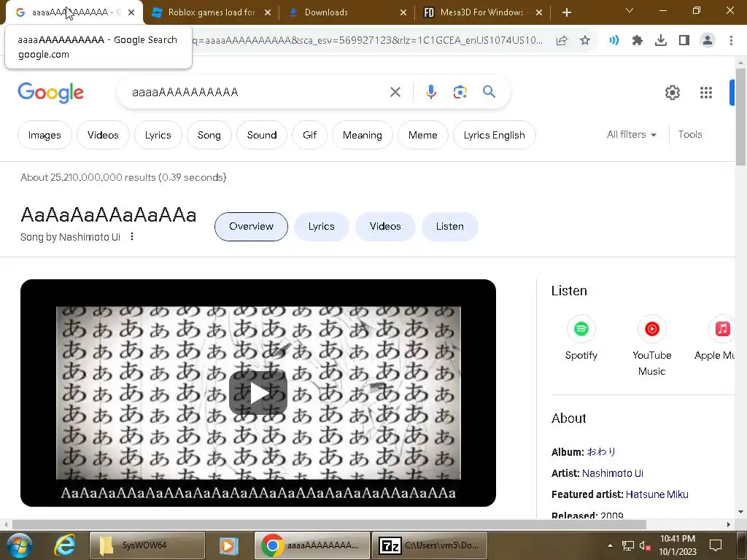The image size is (747, 560).
Task: Open Chrome downloads tray icon
Action: click(661, 41)
